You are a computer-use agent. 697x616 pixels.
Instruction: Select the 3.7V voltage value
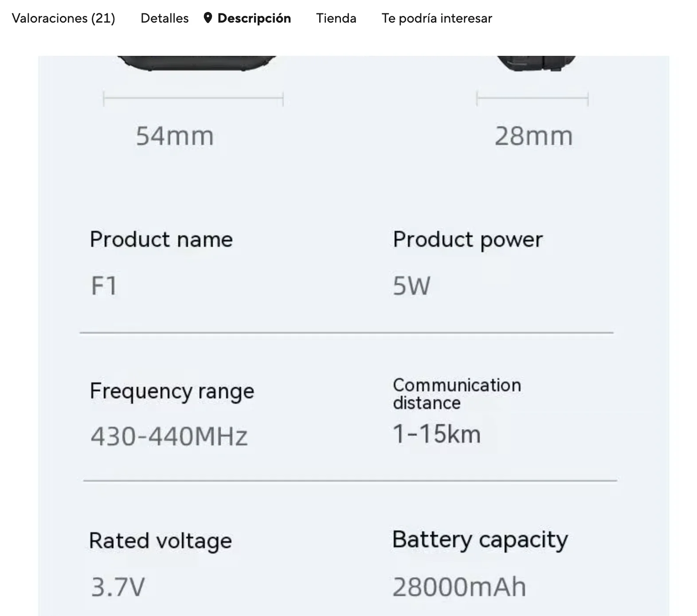point(118,587)
